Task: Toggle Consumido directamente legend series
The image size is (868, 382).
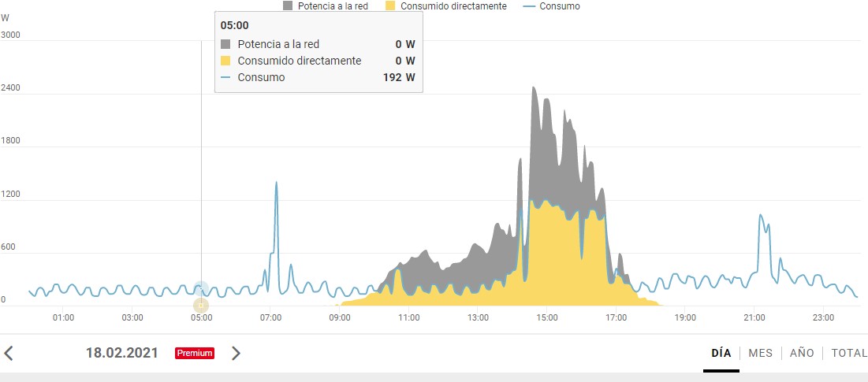Action: (x=453, y=6)
